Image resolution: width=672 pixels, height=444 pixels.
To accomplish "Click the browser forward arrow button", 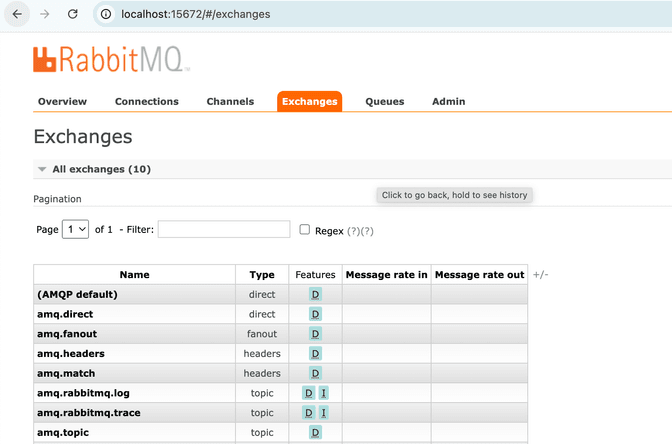I will click(45, 15).
